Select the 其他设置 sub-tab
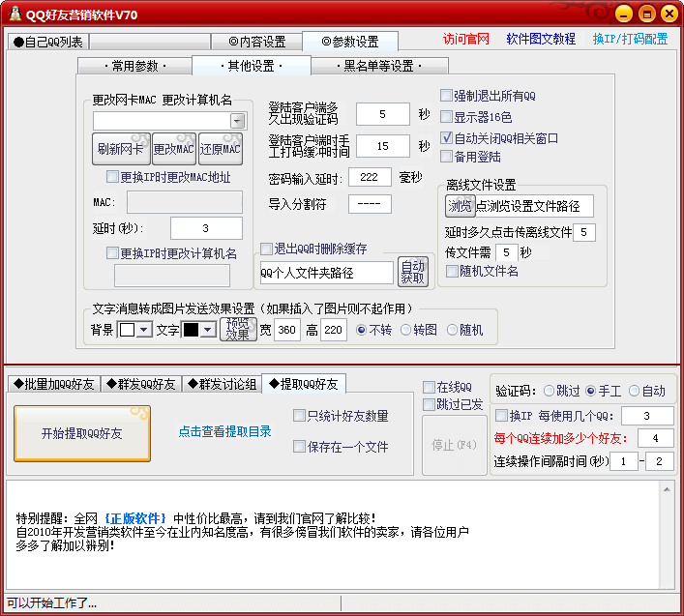Image resolution: width=684 pixels, height=616 pixels. coord(252,66)
